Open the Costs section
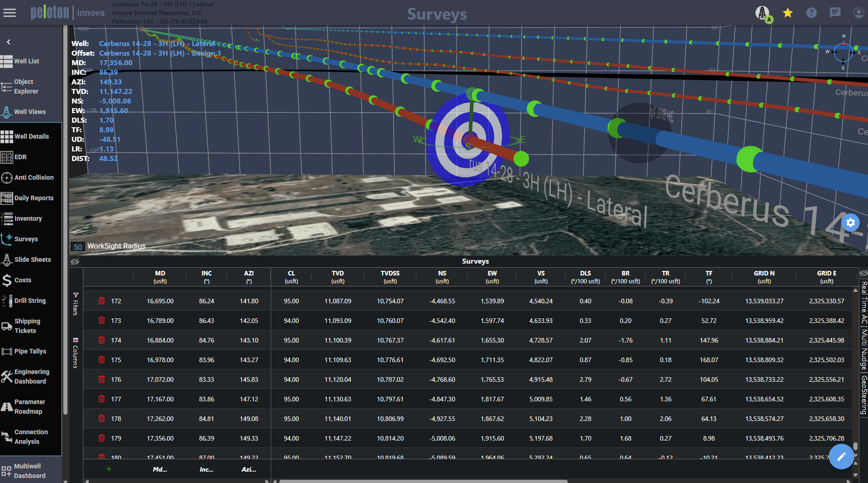Viewport: 868px width, 483px height. pos(24,280)
